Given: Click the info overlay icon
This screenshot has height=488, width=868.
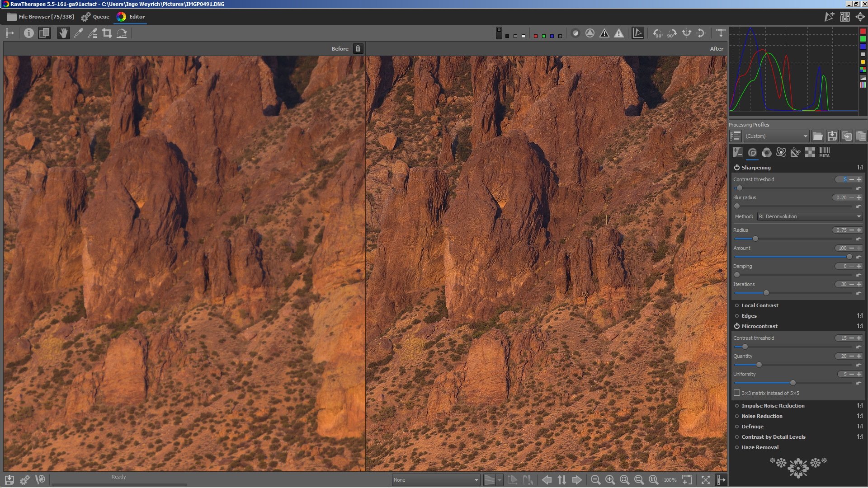Looking at the screenshot, I should 28,33.
